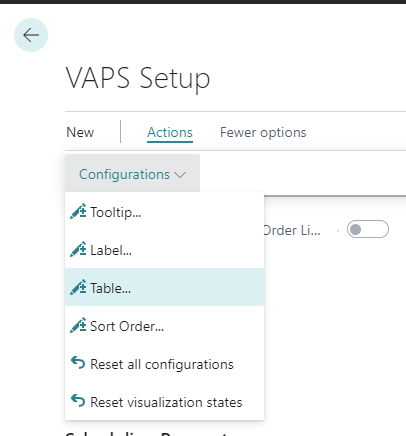Click the pencil icon beside Label
The height and width of the screenshot is (436, 406).
(x=78, y=249)
